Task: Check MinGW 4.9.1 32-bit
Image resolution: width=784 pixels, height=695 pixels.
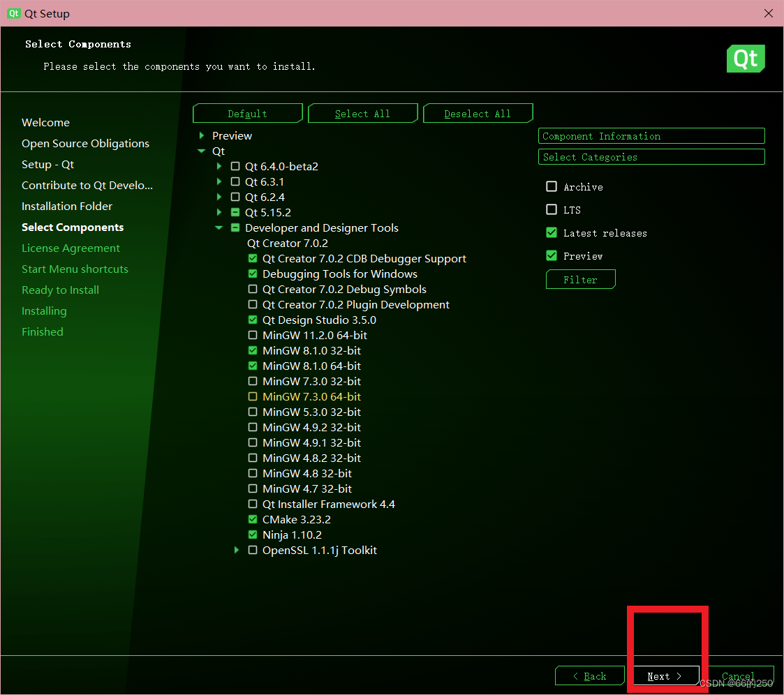Action: [x=253, y=442]
